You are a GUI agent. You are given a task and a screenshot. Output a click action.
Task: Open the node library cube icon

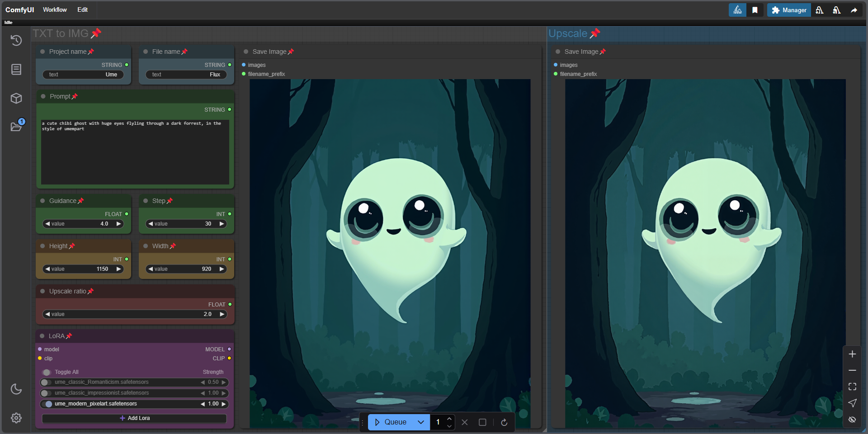16,98
